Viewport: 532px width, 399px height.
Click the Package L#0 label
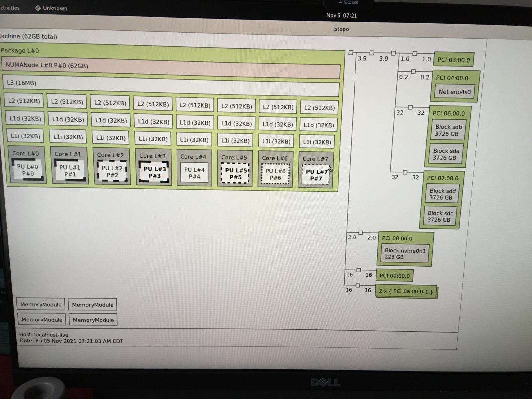click(20, 51)
